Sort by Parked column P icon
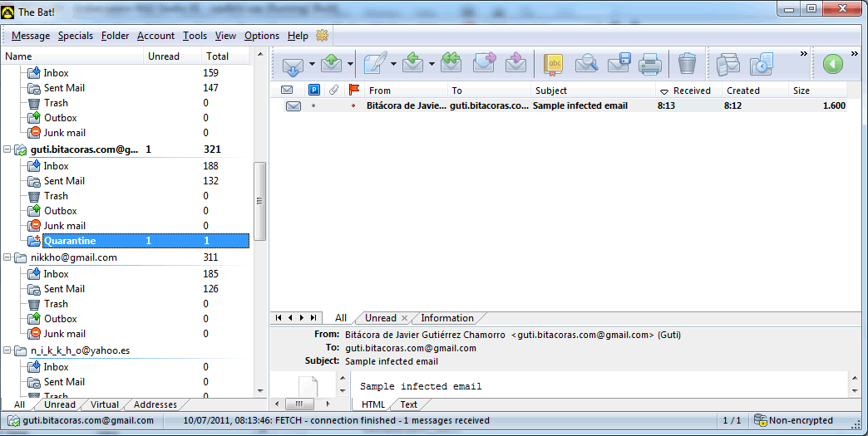The width and height of the screenshot is (868, 436). 314,90
